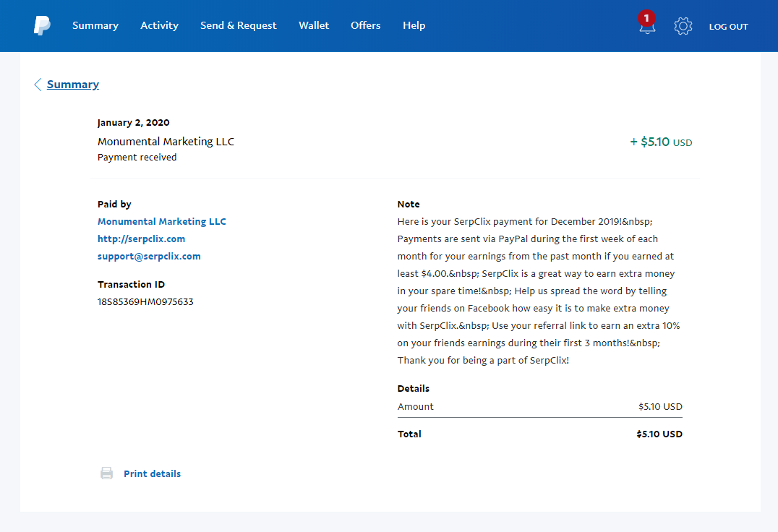
Task: Click the date January 2, 2020
Action: click(x=134, y=122)
